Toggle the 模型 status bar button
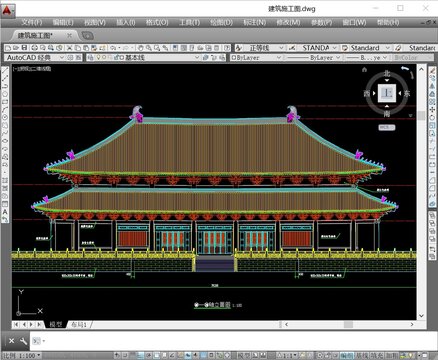 pos(243,356)
